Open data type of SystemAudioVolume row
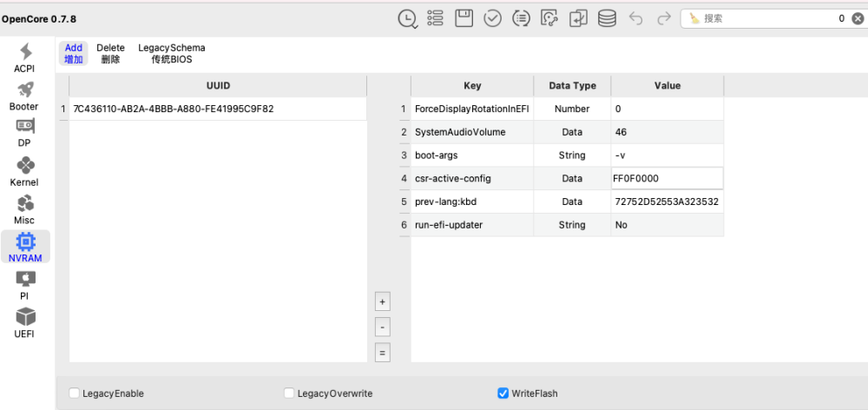Screen dimensions: 868x410 [x=572, y=132]
